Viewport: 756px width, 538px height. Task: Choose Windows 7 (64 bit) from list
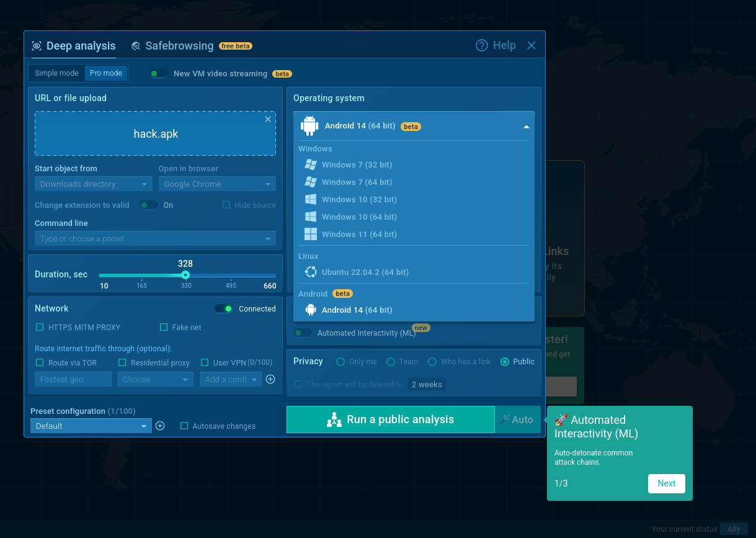tap(414, 182)
